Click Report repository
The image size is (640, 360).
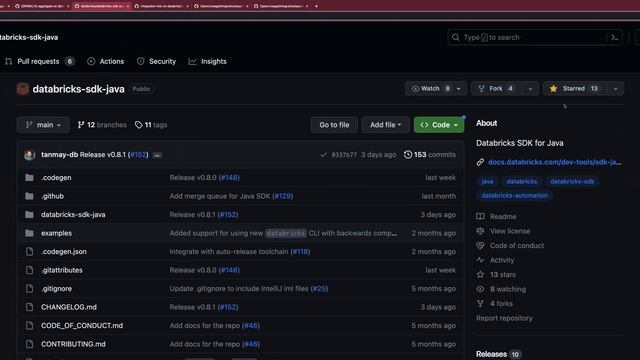(504, 318)
